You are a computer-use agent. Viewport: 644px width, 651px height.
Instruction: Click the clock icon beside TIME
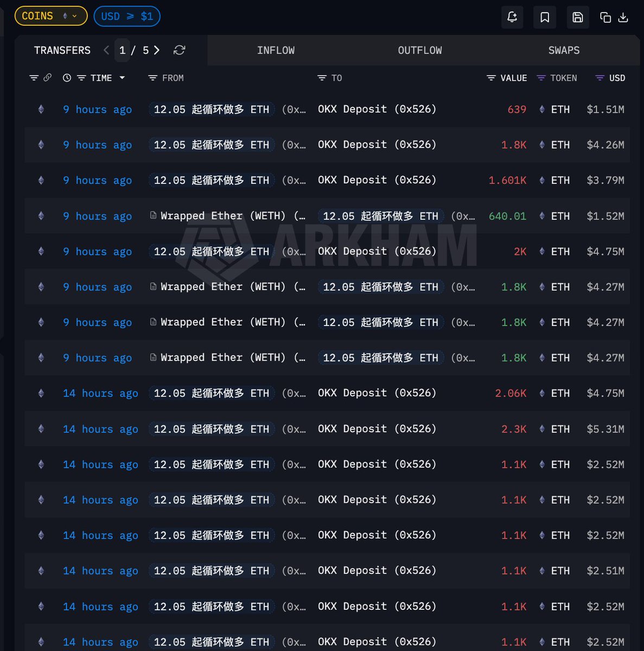(67, 78)
